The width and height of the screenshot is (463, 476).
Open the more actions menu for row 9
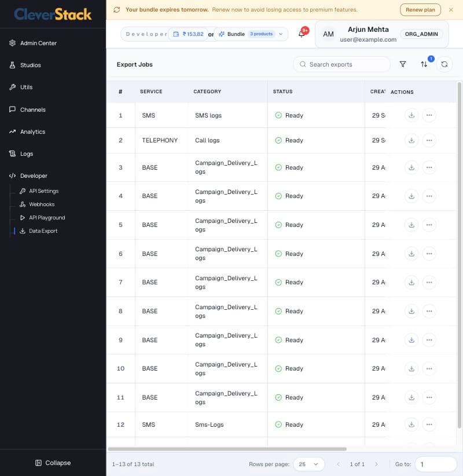(429, 340)
